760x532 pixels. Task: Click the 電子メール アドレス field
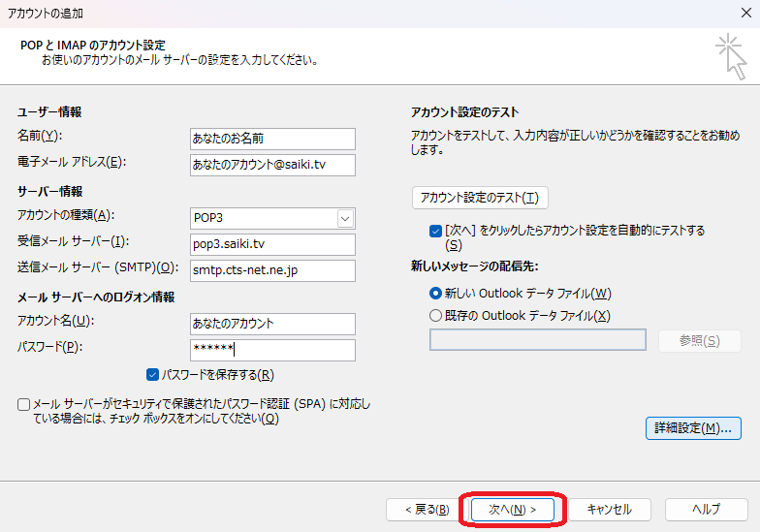pyautogui.click(x=273, y=165)
